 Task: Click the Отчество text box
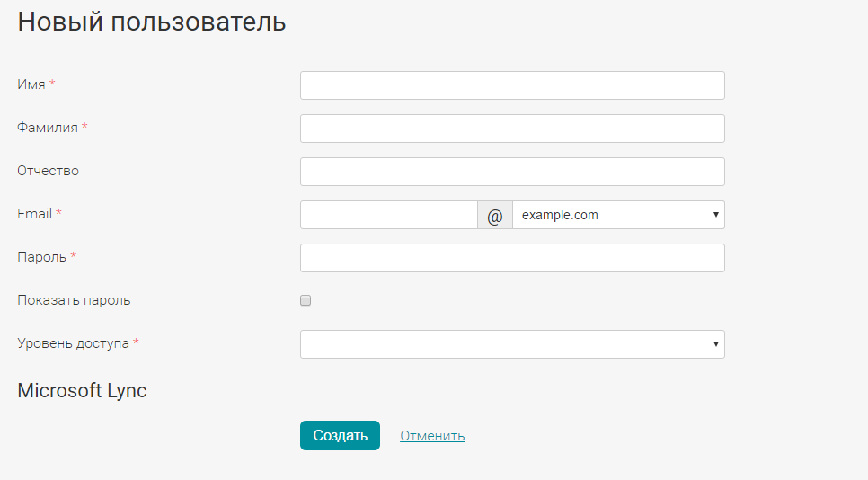[x=512, y=172]
